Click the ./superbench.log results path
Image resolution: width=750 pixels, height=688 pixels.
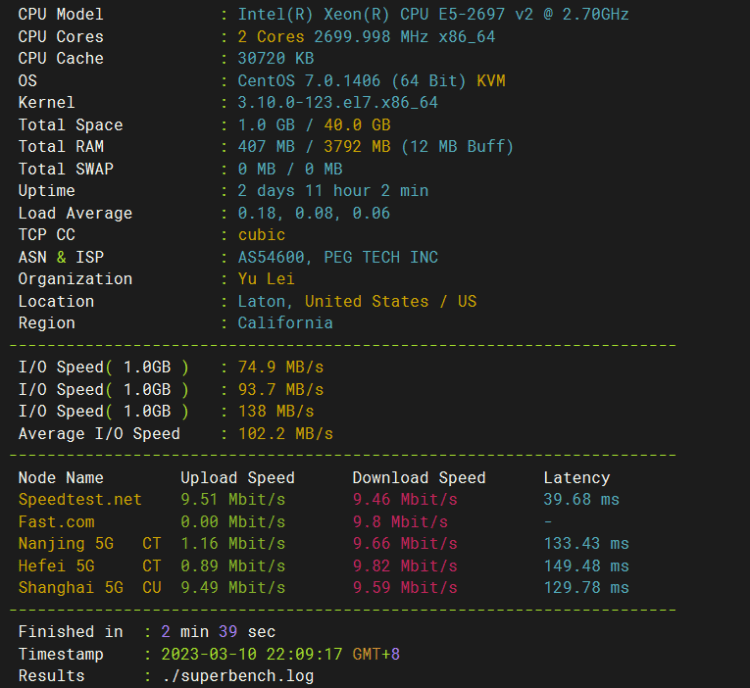pos(238,676)
